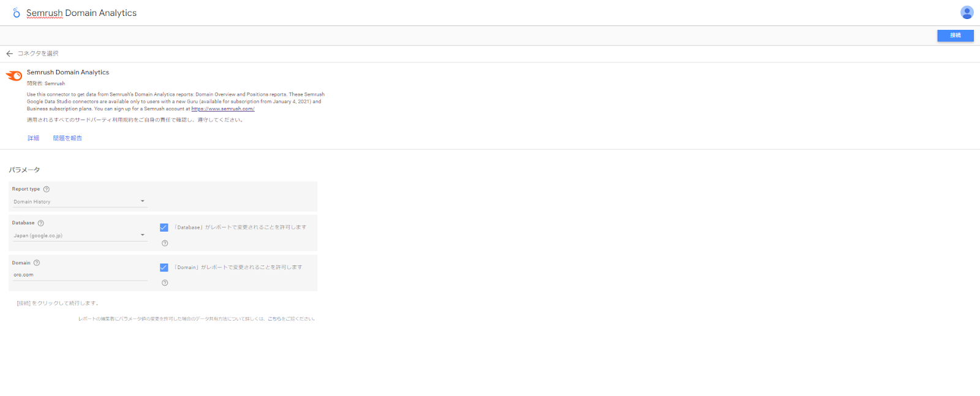Screen dimensions: 980x396
Task: Click the back arrow to connector selection
Action: (9, 53)
